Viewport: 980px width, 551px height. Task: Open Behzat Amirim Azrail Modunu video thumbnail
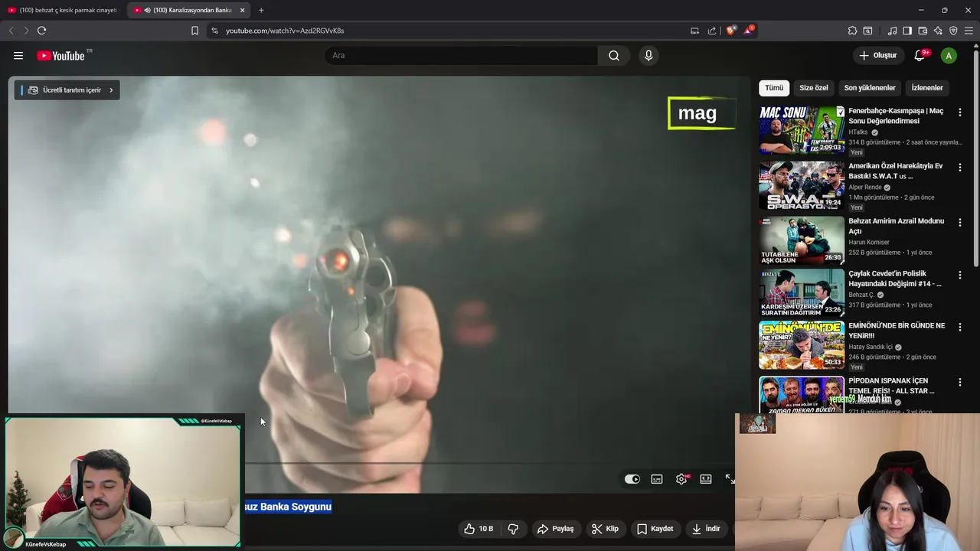coord(802,240)
